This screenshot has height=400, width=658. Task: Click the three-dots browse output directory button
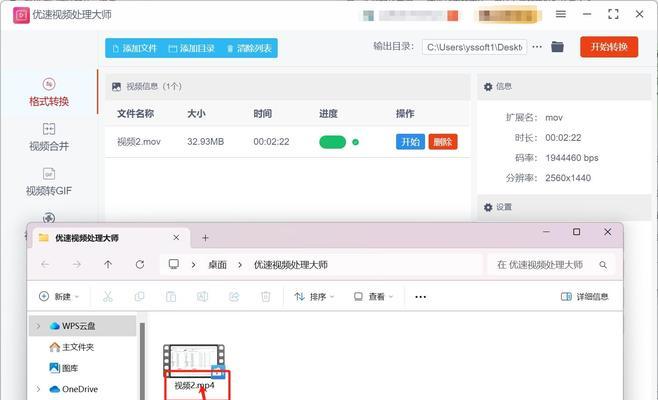click(537, 47)
